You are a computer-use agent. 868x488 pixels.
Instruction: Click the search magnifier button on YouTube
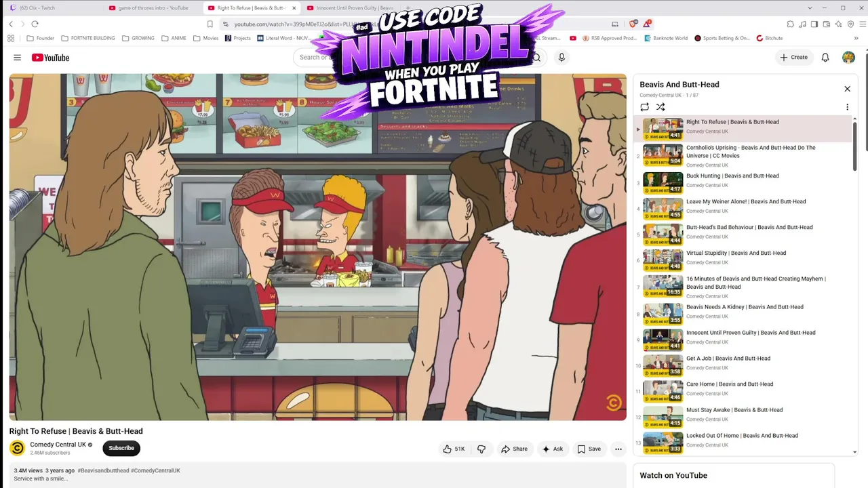point(536,58)
